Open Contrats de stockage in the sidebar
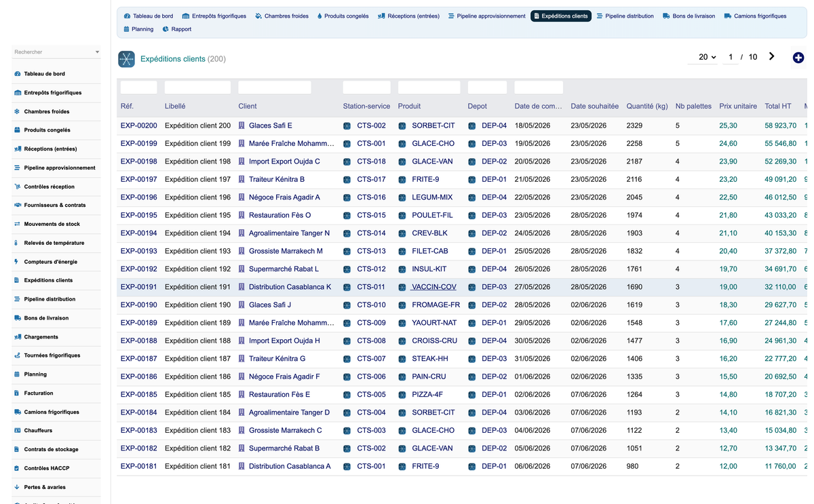The width and height of the screenshot is (814, 504). point(51,449)
